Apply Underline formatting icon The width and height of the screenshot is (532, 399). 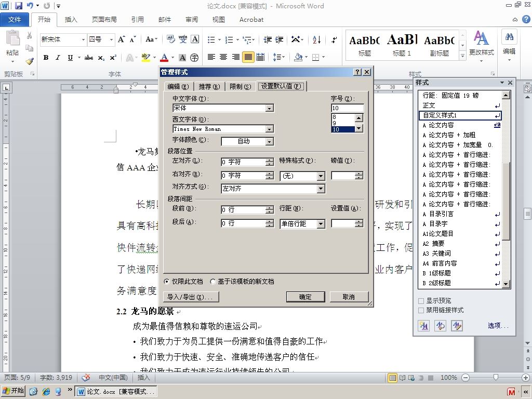pyautogui.click(x=70, y=58)
